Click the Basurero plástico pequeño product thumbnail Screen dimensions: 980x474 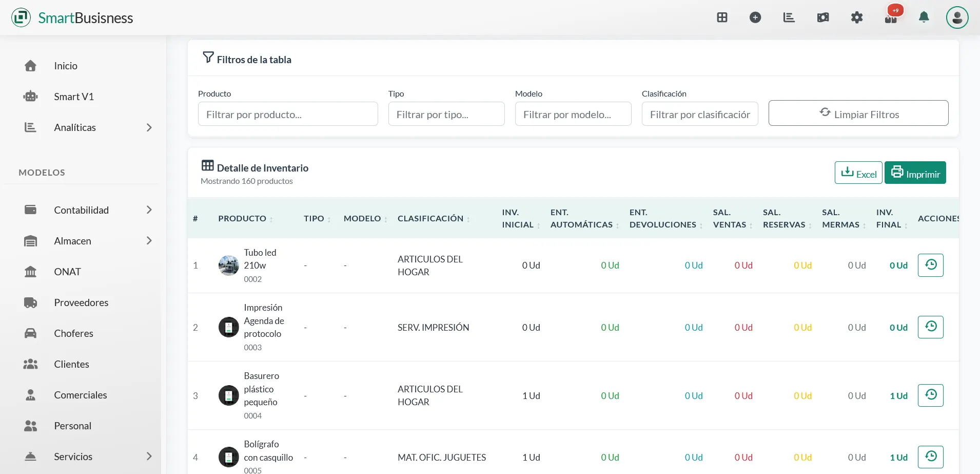click(228, 395)
